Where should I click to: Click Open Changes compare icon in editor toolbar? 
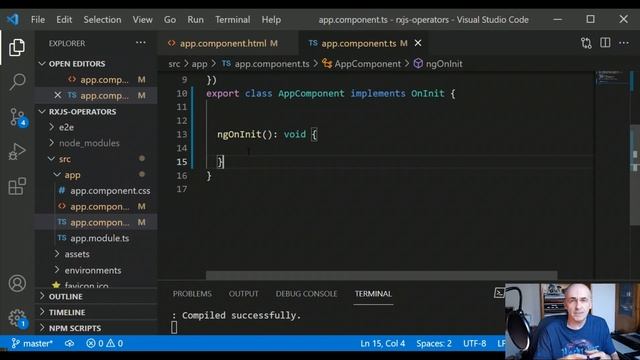(586, 43)
